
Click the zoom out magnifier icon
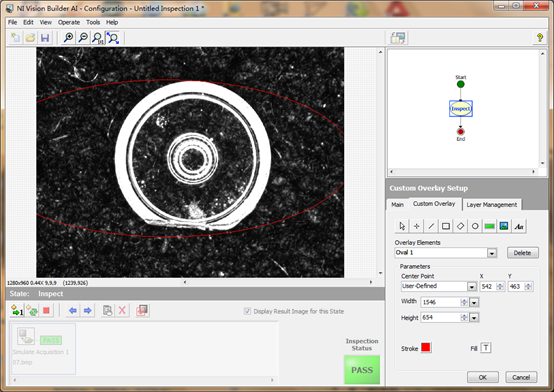(x=83, y=37)
